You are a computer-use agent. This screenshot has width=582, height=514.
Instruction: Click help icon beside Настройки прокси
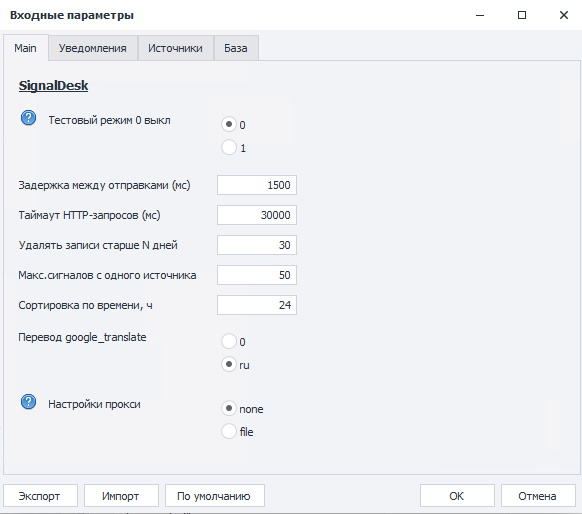[x=28, y=402]
